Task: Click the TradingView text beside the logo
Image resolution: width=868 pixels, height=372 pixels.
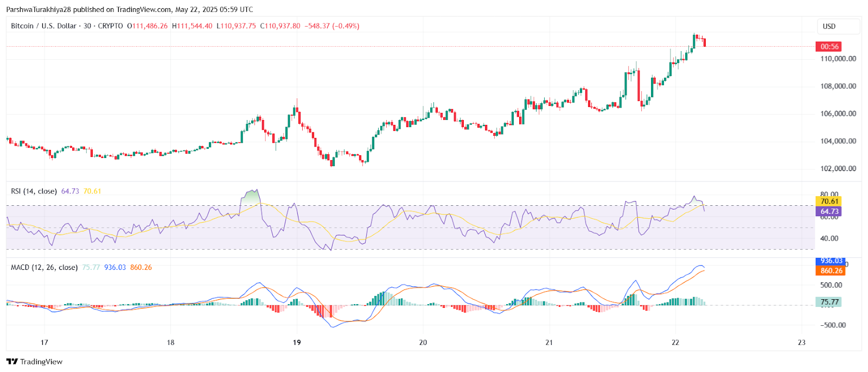Action: (x=41, y=362)
